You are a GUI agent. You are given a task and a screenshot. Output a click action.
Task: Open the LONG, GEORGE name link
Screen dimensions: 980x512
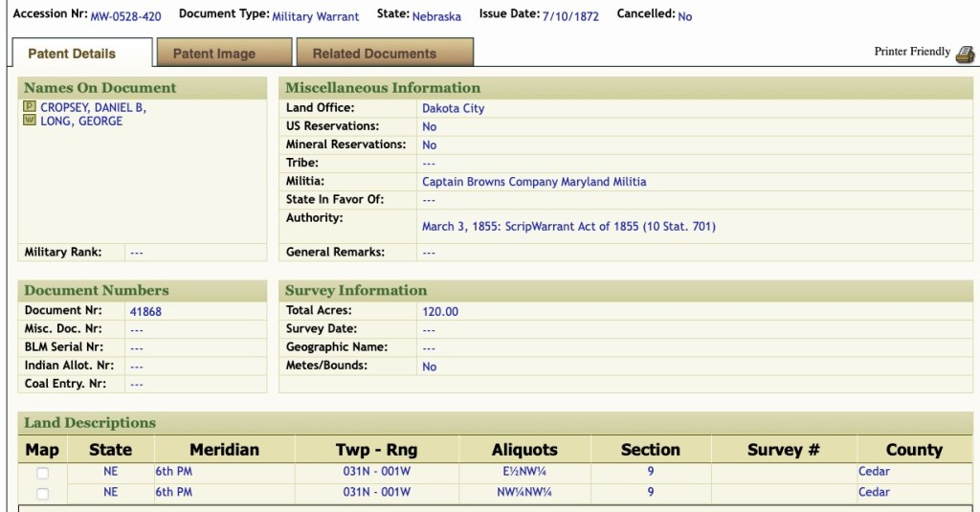[81, 122]
